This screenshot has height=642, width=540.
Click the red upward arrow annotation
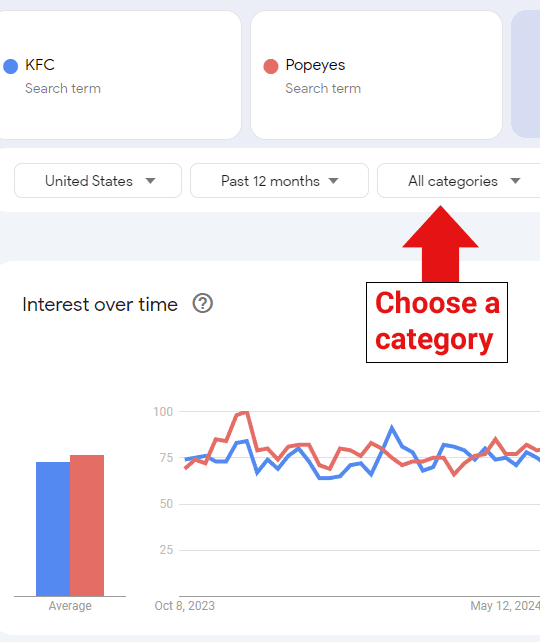(x=441, y=244)
